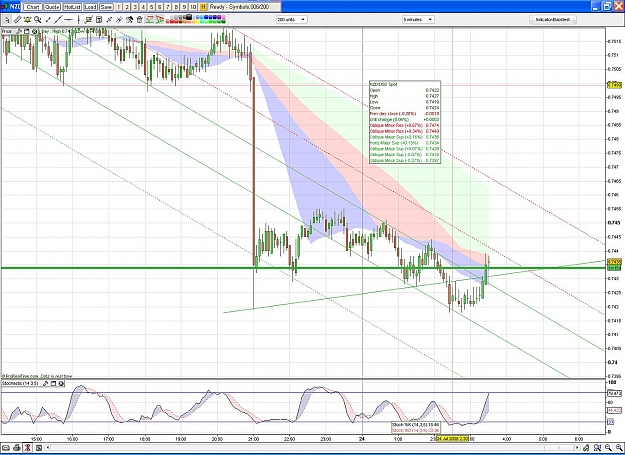Image resolution: width=625 pixels, height=455 pixels.
Task: Open the 200 units dropdown
Action: [292, 19]
